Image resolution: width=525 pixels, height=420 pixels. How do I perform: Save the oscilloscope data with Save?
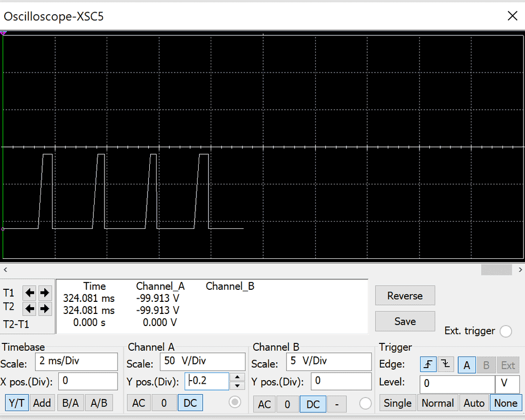[x=405, y=321]
